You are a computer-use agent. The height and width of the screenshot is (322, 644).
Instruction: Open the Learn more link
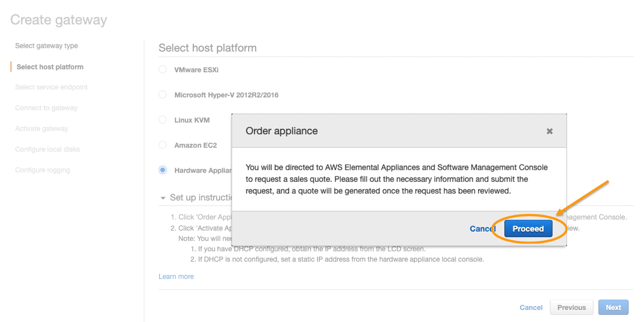tap(176, 276)
